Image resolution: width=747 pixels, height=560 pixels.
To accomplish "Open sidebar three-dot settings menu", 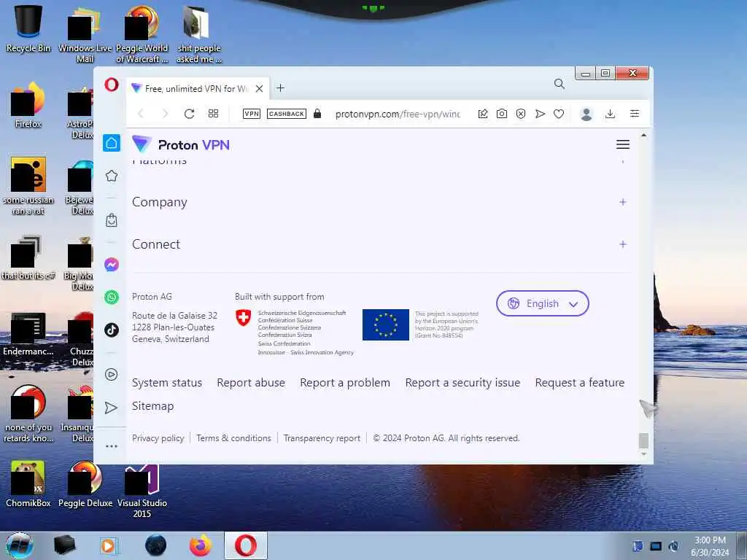I will pyautogui.click(x=112, y=446).
